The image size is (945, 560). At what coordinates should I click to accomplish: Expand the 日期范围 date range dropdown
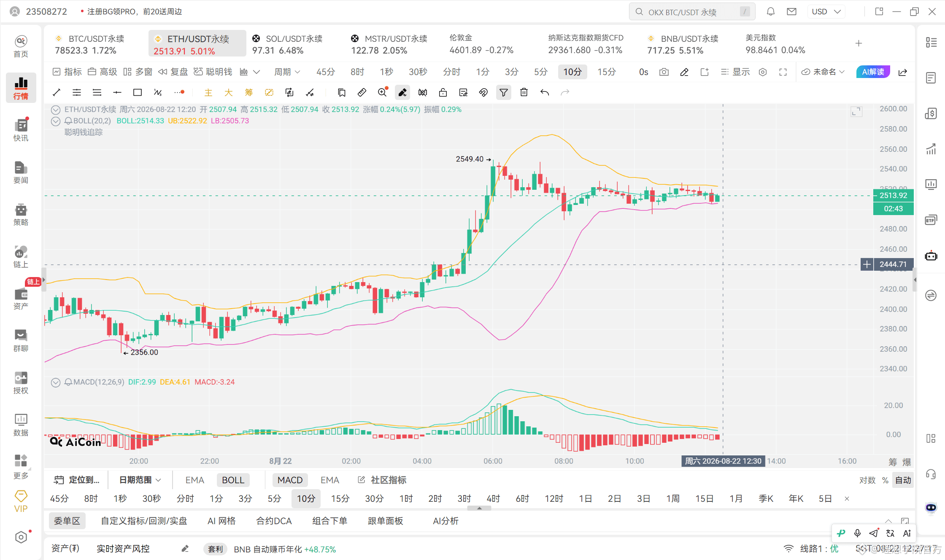click(140, 480)
